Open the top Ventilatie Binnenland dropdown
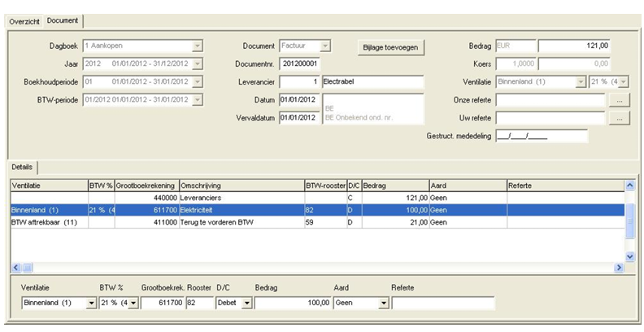The width and height of the screenshot is (644, 332). point(581,81)
